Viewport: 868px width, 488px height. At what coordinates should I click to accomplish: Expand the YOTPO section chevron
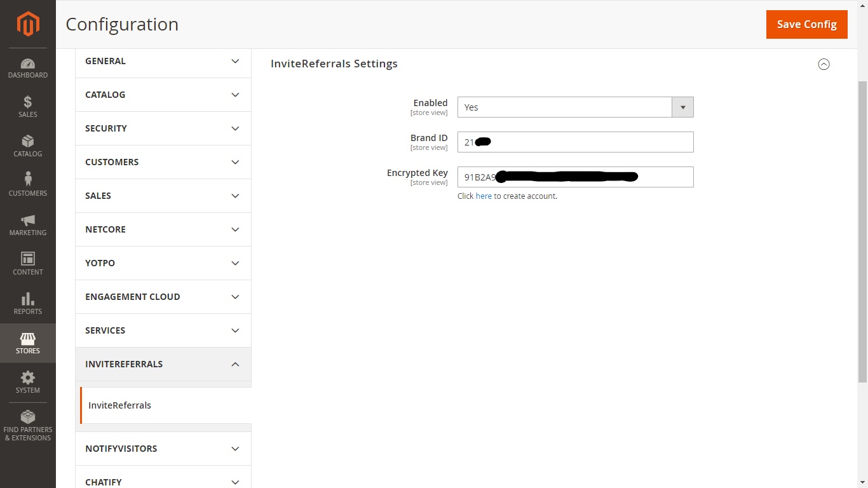pos(235,263)
